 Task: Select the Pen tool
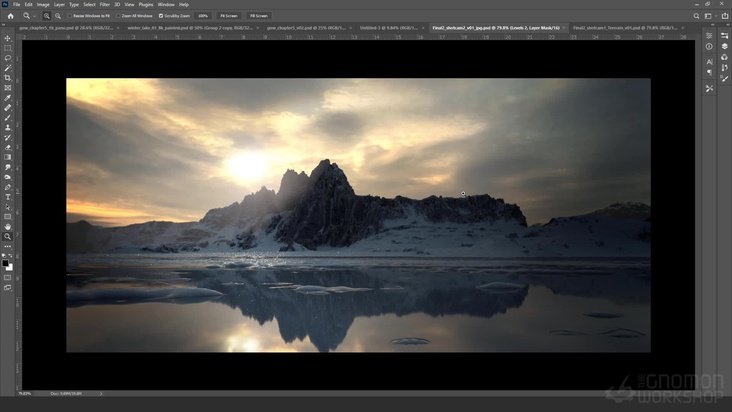click(x=7, y=187)
